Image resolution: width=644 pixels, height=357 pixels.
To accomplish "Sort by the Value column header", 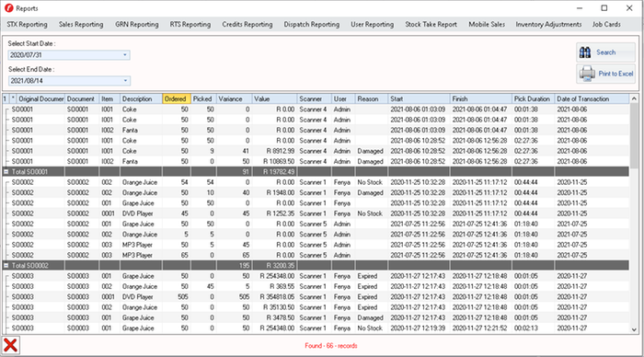I will point(274,98).
